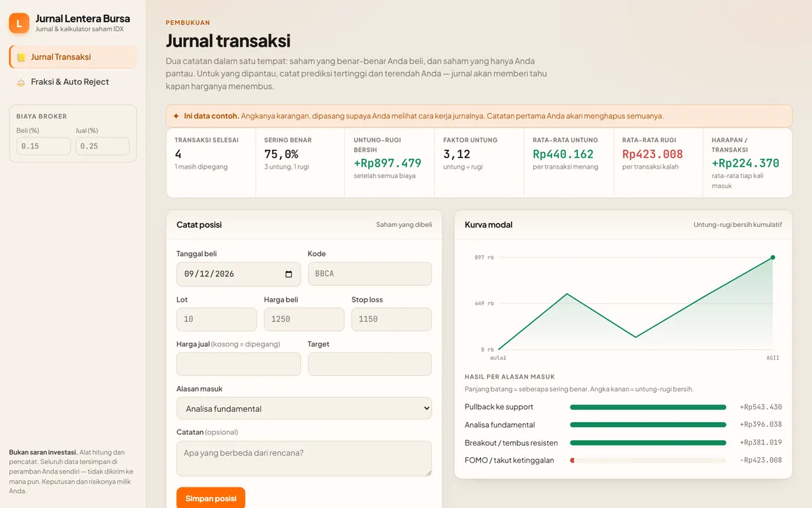
Task: Click the Stop loss input field
Action: [391, 320]
